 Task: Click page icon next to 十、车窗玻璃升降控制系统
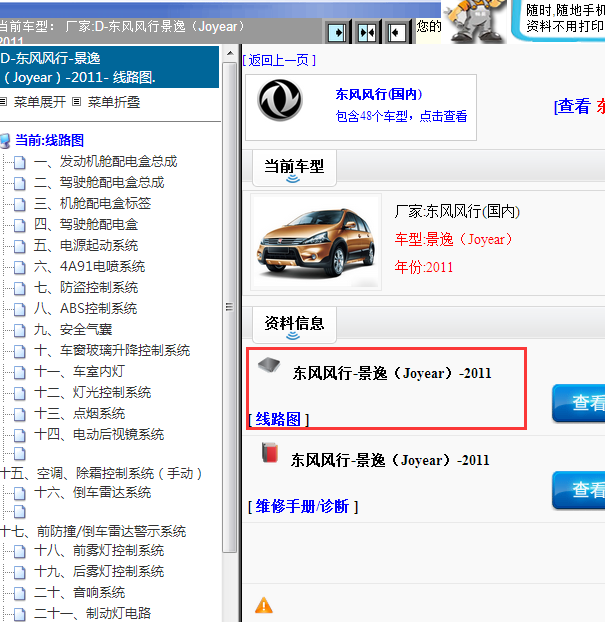pos(19,351)
